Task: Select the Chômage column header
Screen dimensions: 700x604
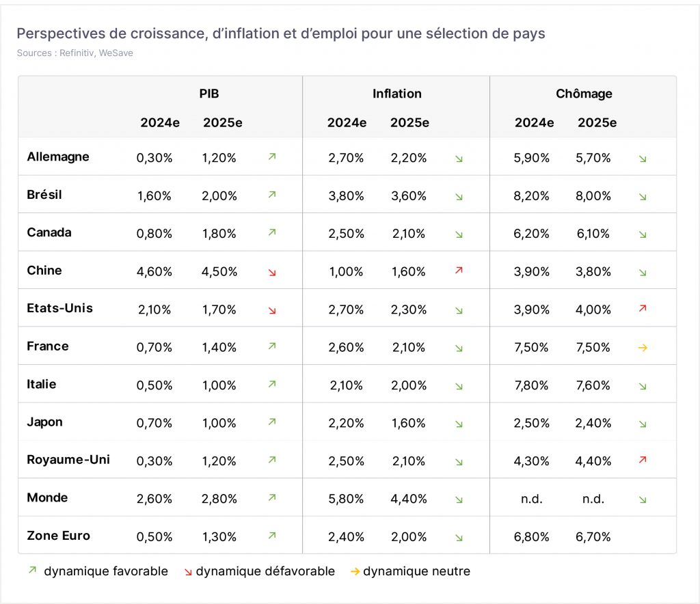Action: tap(584, 94)
